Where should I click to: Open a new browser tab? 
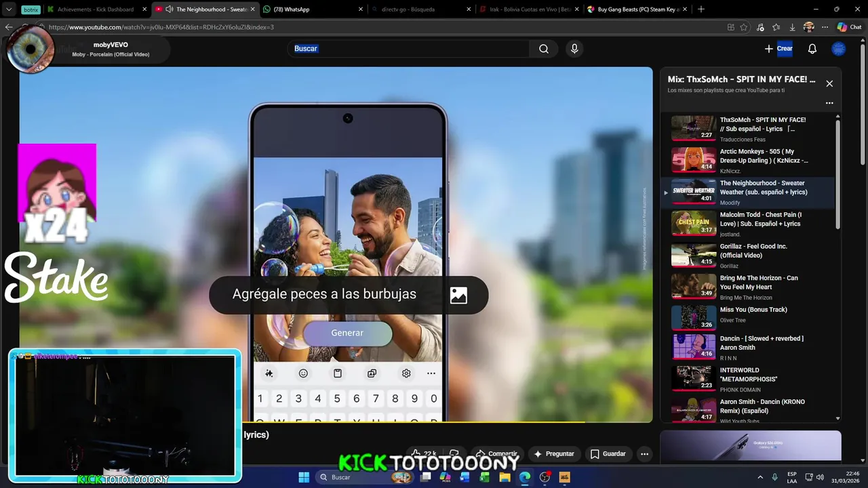point(701,9)
